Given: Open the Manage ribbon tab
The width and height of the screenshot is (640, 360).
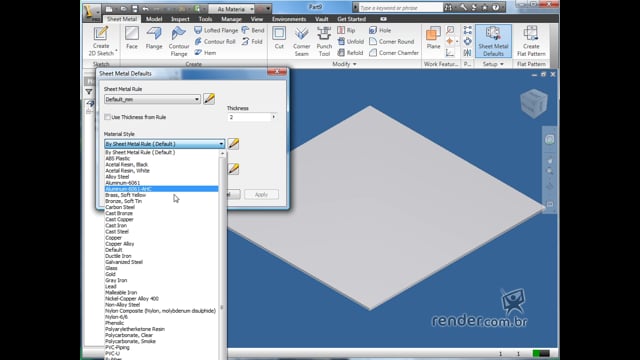Looking at the screenshot, I should (231, 19).
